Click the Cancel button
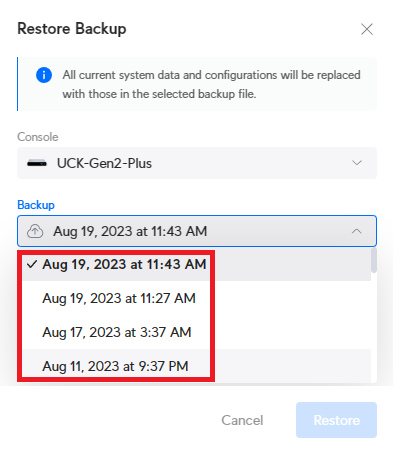Viewport: 393px width, 452px height. 242,420
